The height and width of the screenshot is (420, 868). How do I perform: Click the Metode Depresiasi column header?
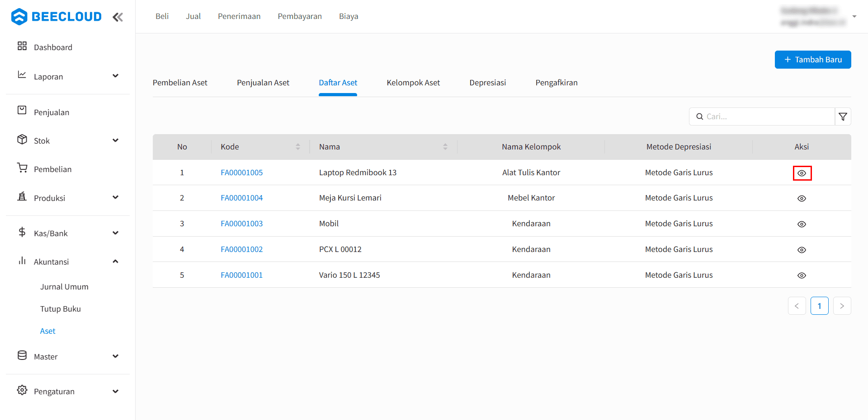point(679,147)
